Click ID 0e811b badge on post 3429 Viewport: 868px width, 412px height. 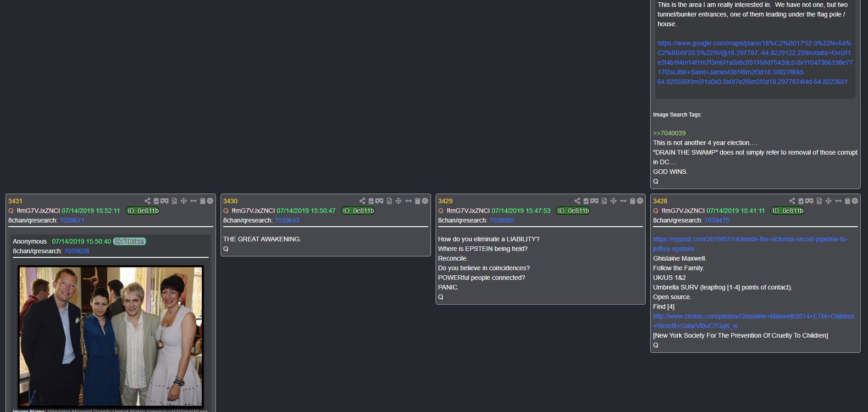click(573, 211)
